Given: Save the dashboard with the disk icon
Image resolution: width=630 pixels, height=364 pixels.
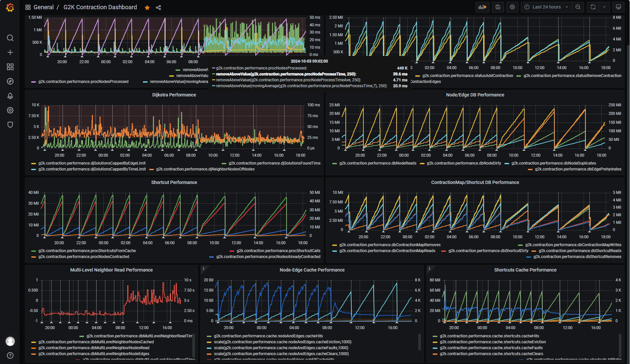Looking at the screenshot, I should (x=498, y=7).
